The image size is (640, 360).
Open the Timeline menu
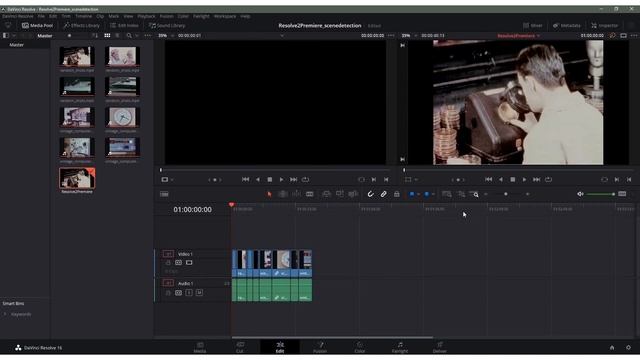pos(84,16)
